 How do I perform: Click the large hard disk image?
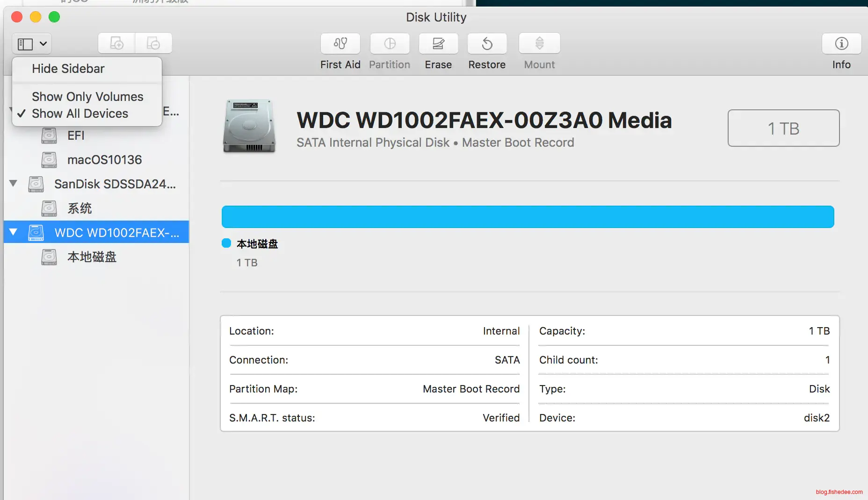click(249, 126)
